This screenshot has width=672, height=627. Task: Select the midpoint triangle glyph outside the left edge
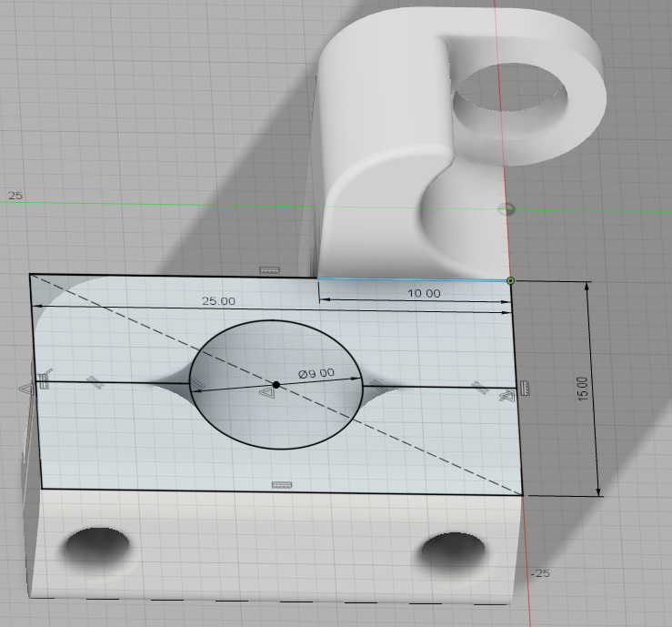[26, 389]
